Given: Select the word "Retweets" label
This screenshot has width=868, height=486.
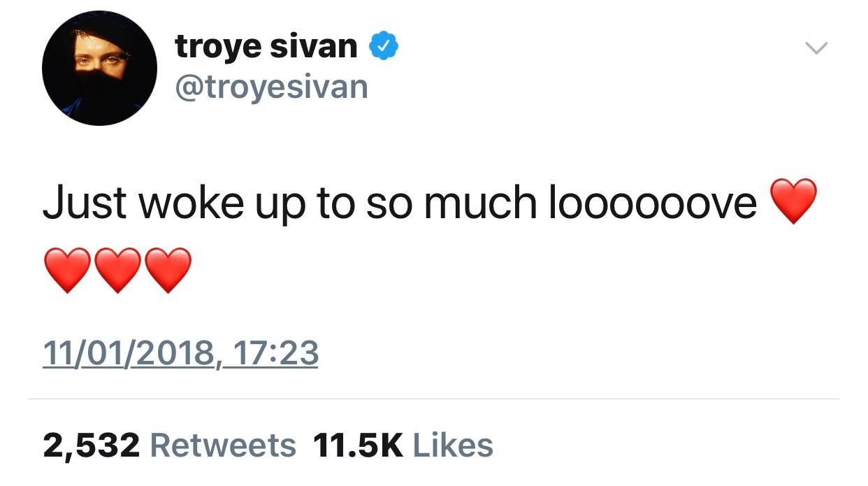Looking at the screenshot, I should (223, 445).
